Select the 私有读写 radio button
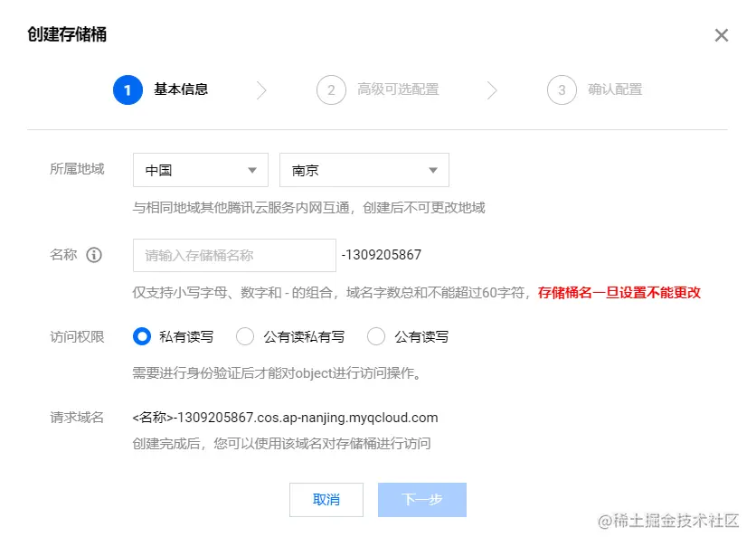 click(x=142, y=336)
